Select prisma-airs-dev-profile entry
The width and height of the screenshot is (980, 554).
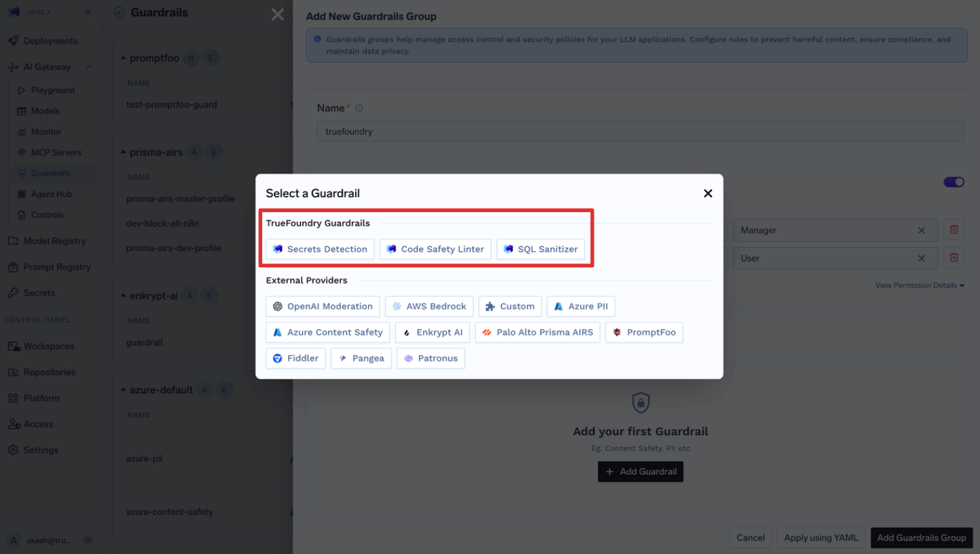[173, 248]
